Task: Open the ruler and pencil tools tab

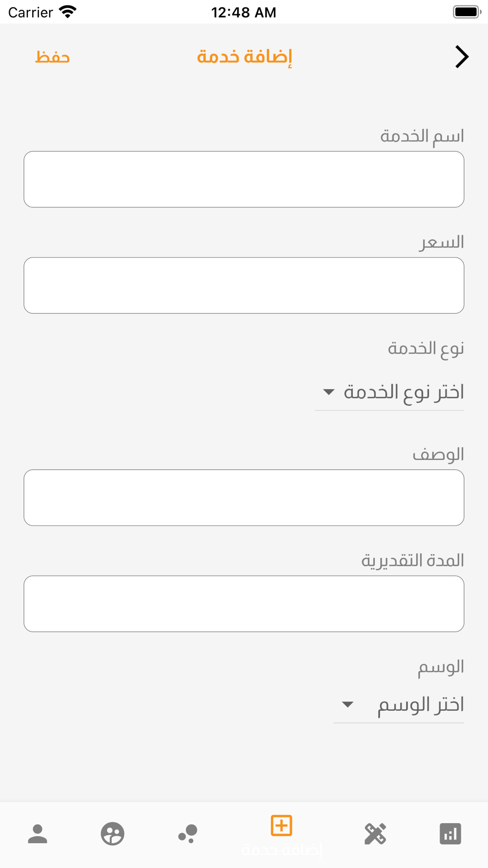Action: coord(375,833)
